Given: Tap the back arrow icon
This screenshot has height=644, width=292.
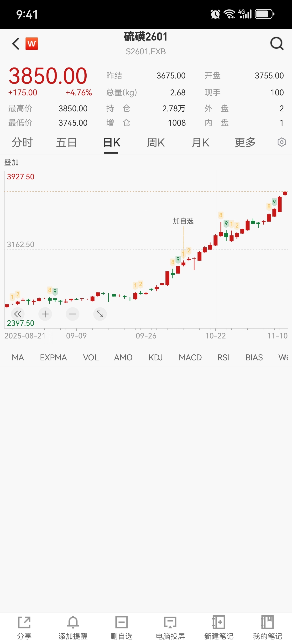Looking at the screenshot, I should pos(16,44).
